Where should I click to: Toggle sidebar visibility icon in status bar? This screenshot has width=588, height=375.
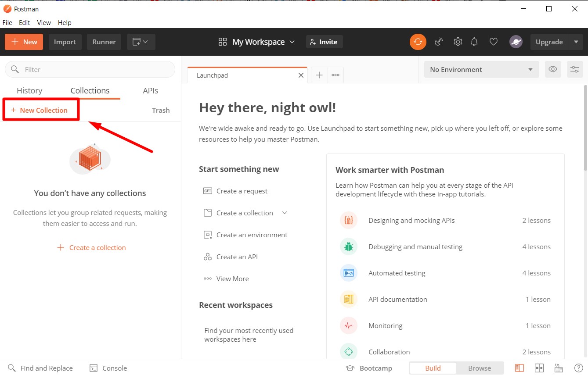pos(519,368)
